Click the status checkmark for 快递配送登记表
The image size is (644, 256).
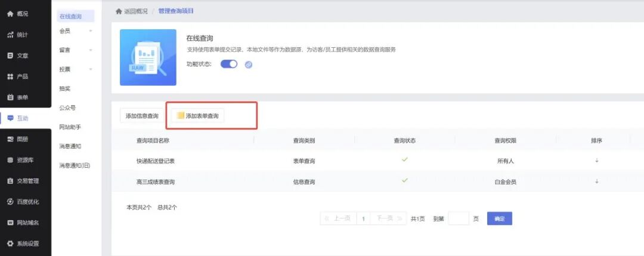point(404,160)
